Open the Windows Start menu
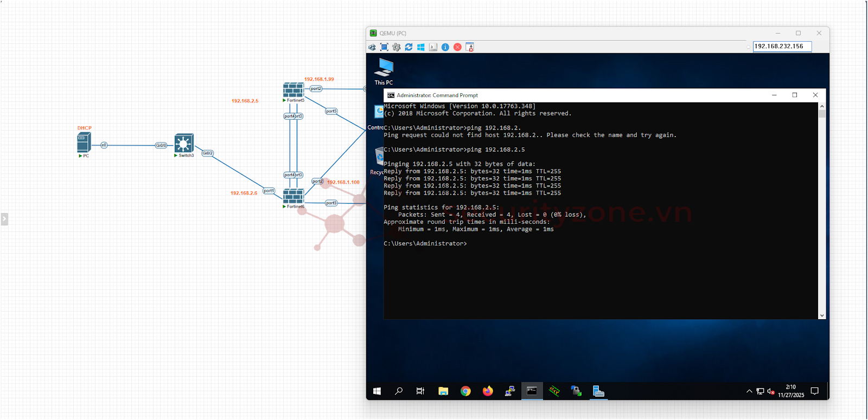Image resolution: width=868 pixels, height=420 pixels. click(x=377, y=391)
